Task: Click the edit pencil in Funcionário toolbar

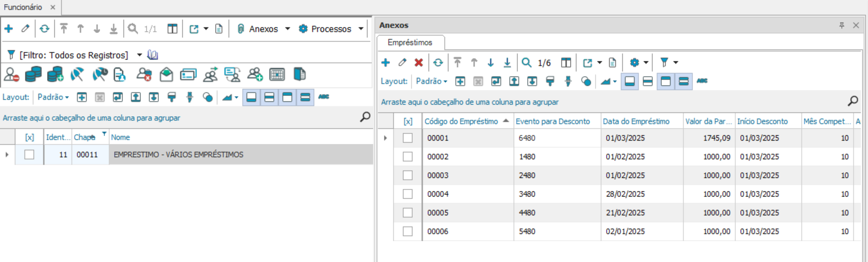Action: 25,29
